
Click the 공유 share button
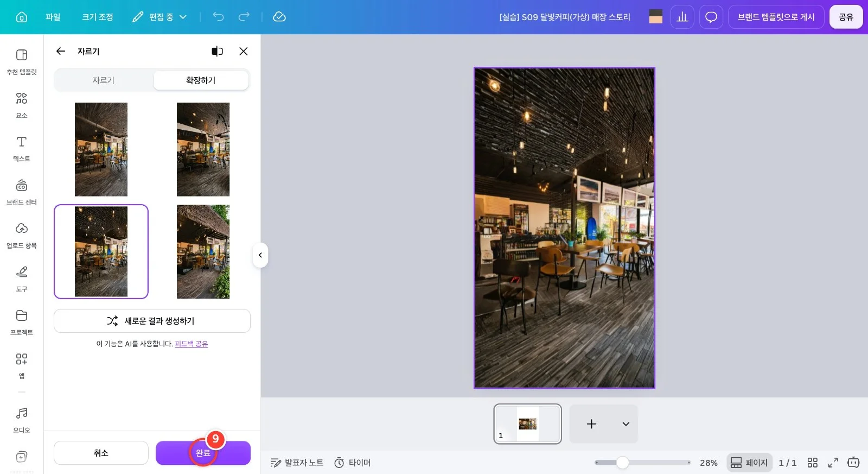coord(846,17)
